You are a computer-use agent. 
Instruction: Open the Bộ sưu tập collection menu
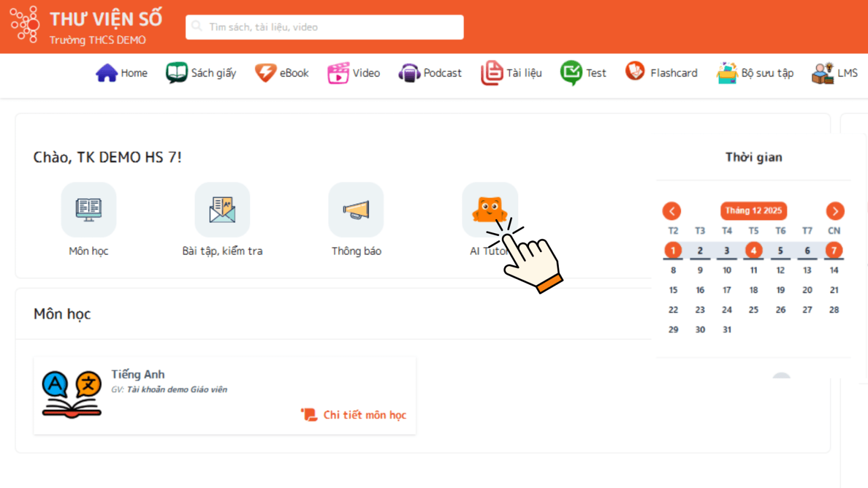point(755,73)
